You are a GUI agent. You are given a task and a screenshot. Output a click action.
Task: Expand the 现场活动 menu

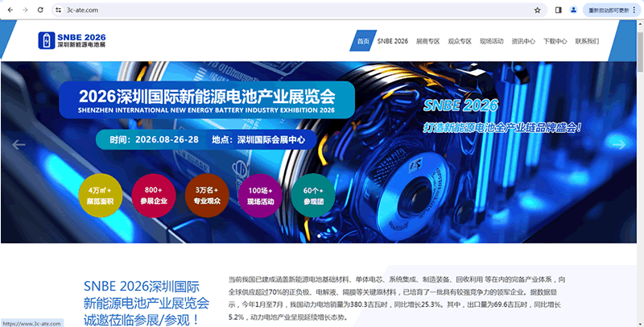point(491,40)
